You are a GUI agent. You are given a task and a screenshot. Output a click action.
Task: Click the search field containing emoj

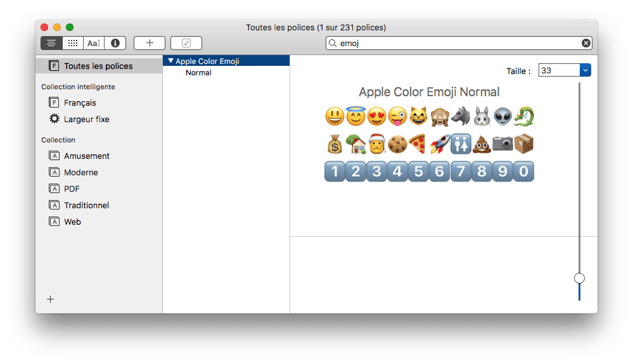click(x=459, y=43)
